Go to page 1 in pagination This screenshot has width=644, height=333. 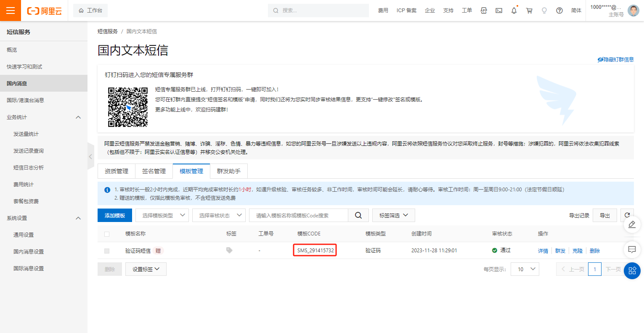tap(595, 269)
